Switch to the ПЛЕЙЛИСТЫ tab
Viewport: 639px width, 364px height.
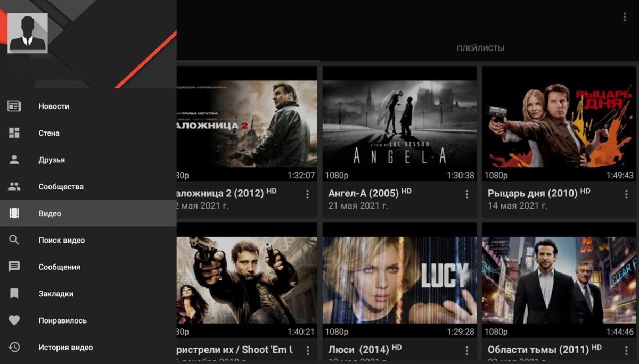pyautogui.click(x=480, y=48)
